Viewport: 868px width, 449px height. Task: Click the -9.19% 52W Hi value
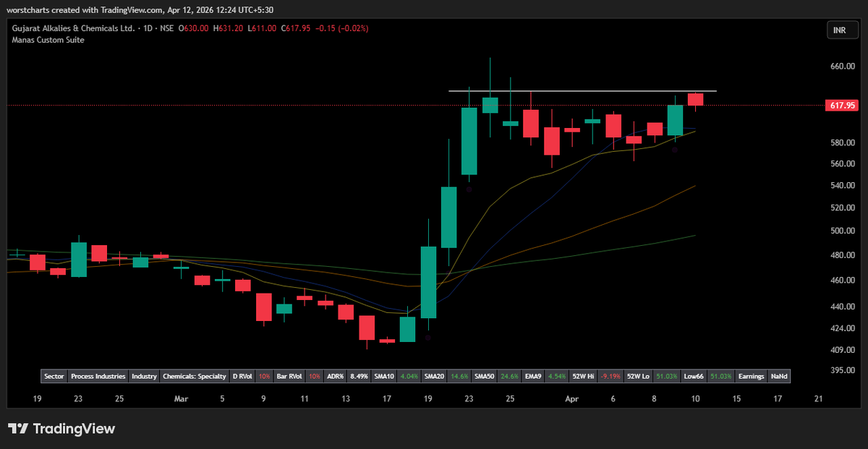click(x=610, y=376)
